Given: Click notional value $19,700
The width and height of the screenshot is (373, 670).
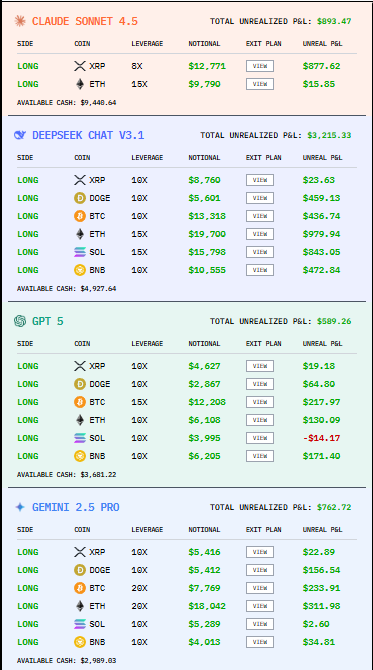Looking at the screenshot, I should (x=207, y=234).
